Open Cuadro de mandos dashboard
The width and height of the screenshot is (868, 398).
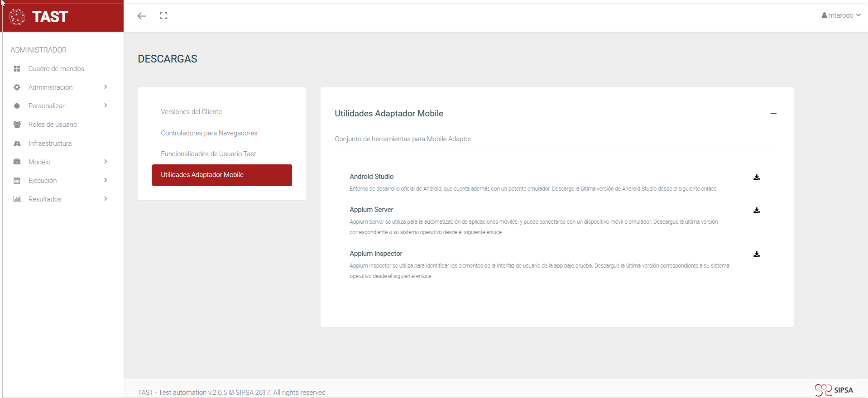pyautogui.click(x=56, y=69)
